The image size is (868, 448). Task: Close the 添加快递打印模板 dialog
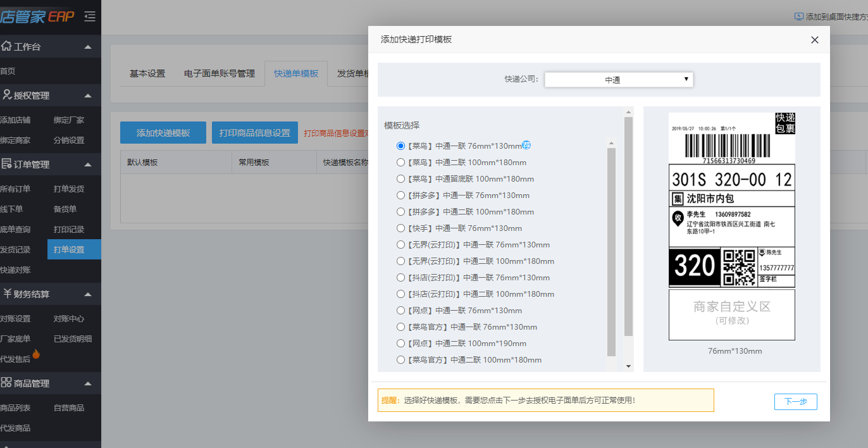814,40
